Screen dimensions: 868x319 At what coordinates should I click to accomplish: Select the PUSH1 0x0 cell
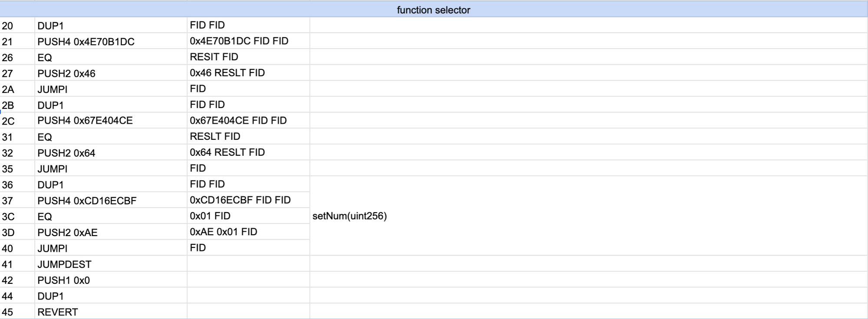111,280
